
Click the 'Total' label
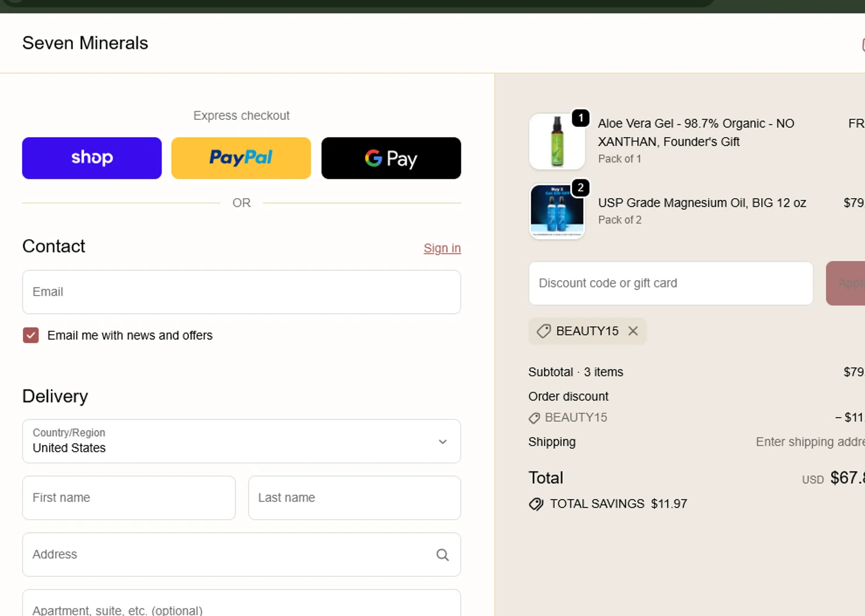546,478
